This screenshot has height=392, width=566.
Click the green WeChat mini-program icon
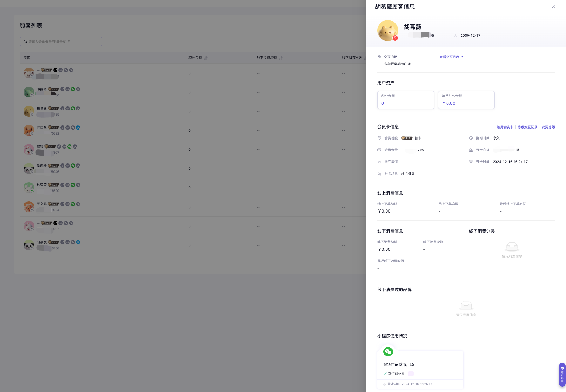point(388,352)
